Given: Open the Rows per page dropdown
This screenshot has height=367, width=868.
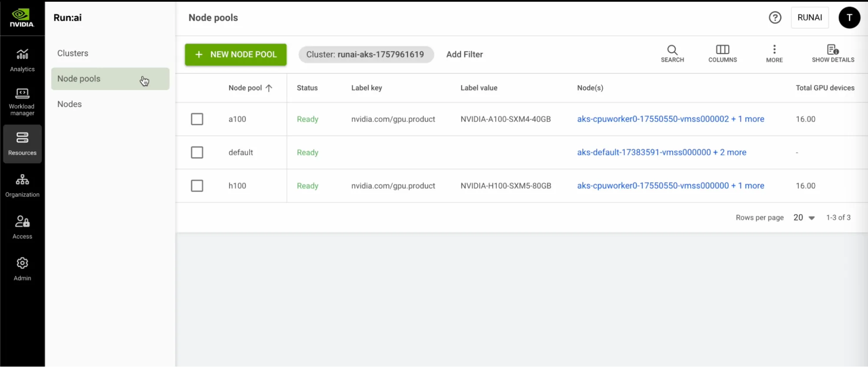Looking at the screenshot, I should point(804,218).
